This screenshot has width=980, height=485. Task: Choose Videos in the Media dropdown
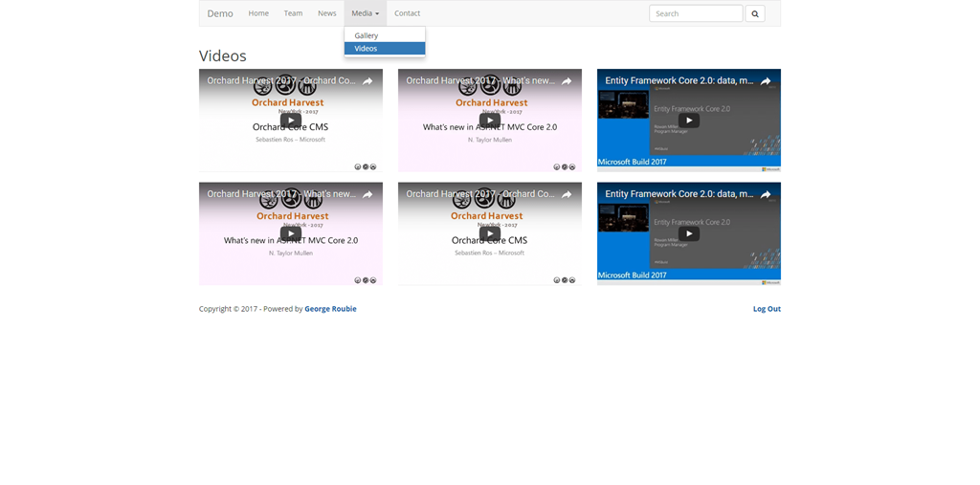[x=366, y=48]
